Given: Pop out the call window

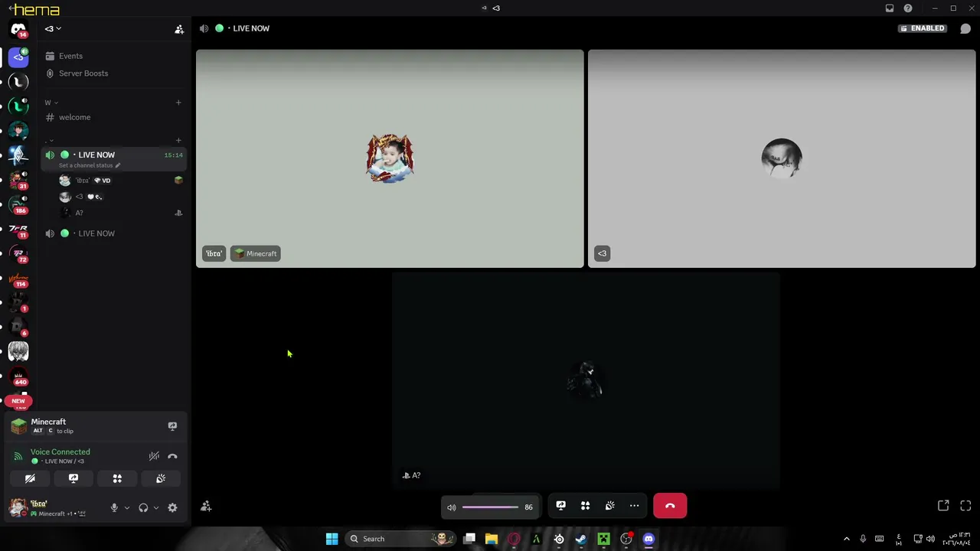Looking at the screenshot, I should [x=943, y=506].
